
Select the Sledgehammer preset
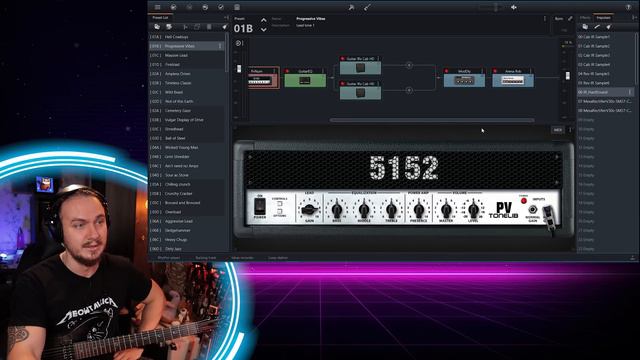click(187, 231)
